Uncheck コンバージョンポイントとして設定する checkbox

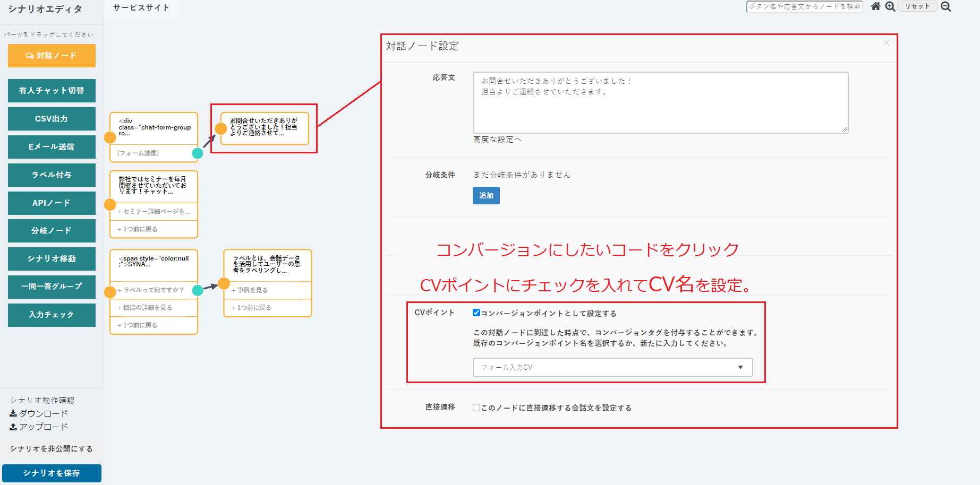tap(476, 313)
